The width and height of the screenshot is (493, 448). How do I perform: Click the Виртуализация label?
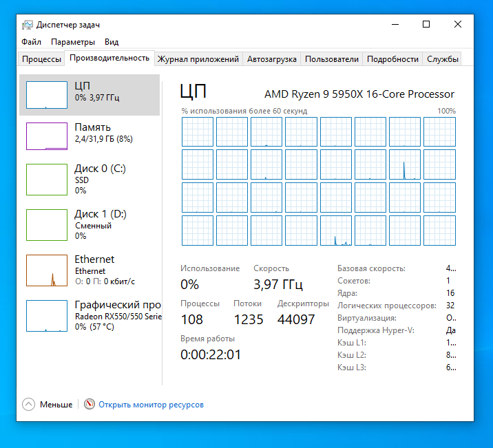click(x=366, y=318)
